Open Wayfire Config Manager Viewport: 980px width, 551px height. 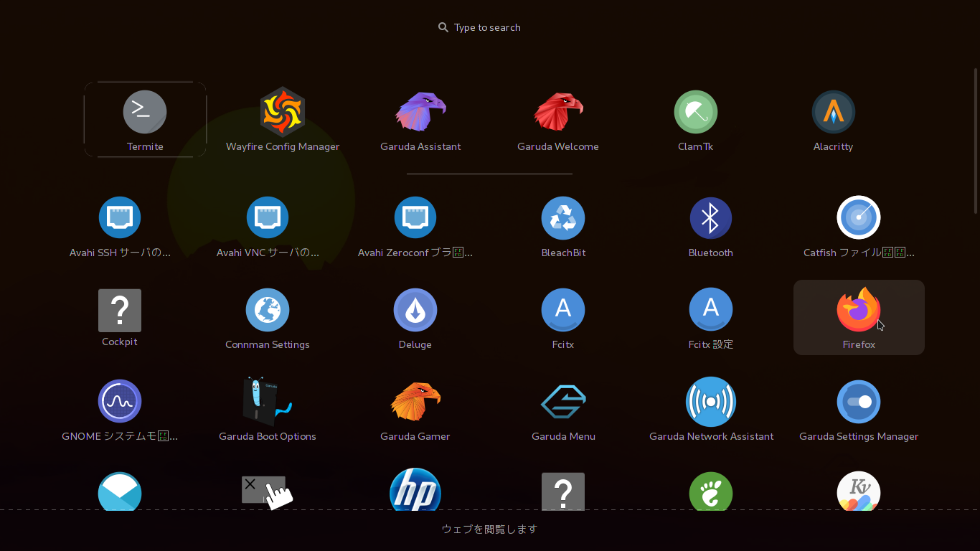click(x=283, y=119)
